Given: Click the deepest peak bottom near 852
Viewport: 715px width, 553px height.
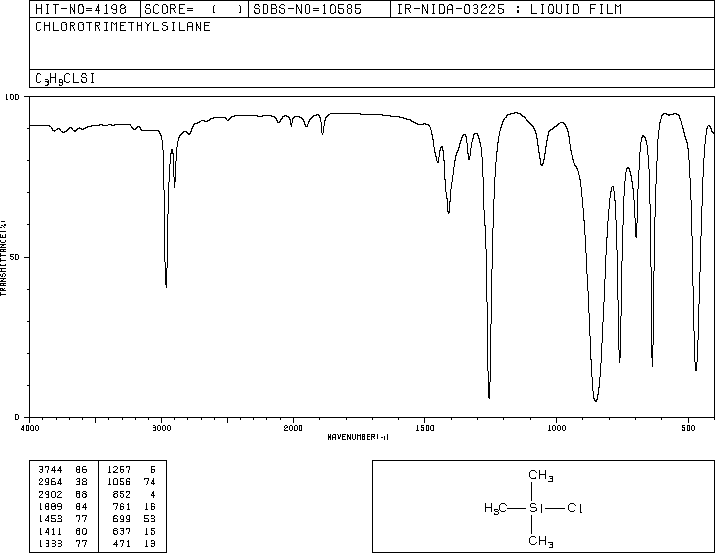Looking at the screenshot, I should coord(596,400).
